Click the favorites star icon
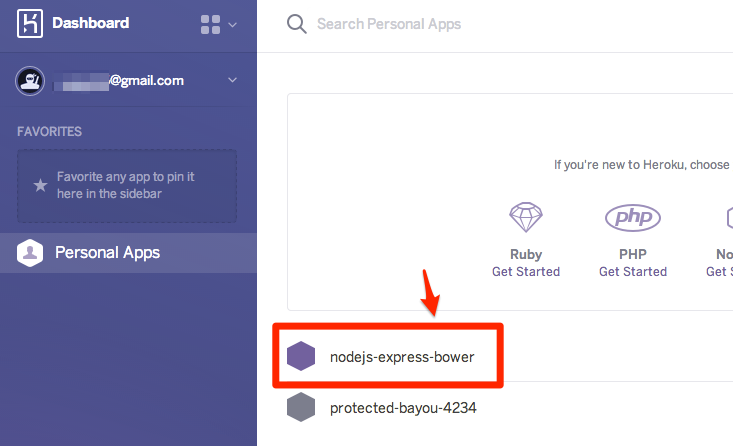733x446 pixels. point(40,185)
